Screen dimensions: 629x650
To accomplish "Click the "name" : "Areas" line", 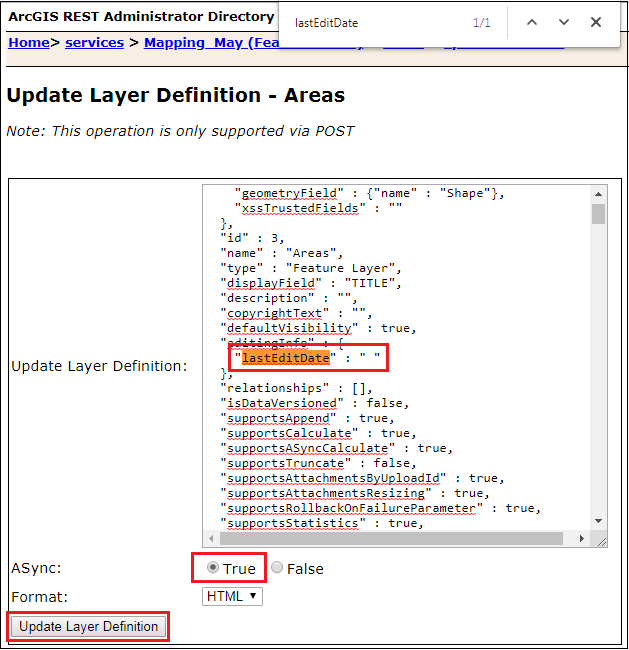I will [282, 253].
